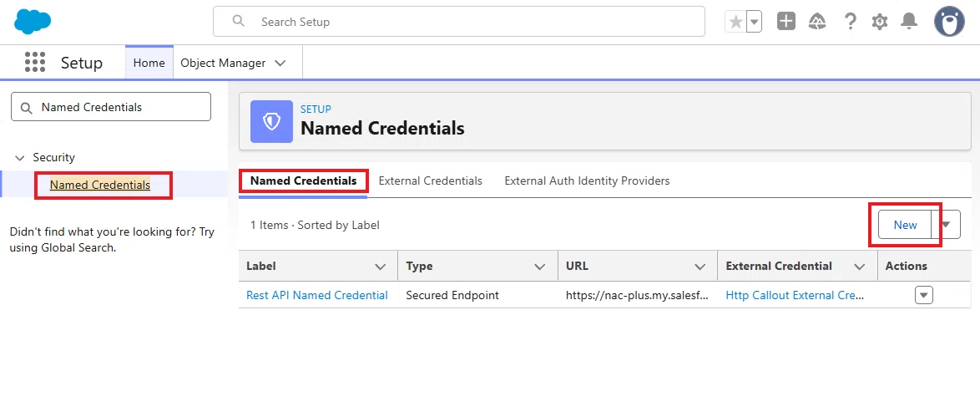Open the help question mark icon

coord(850,22)
